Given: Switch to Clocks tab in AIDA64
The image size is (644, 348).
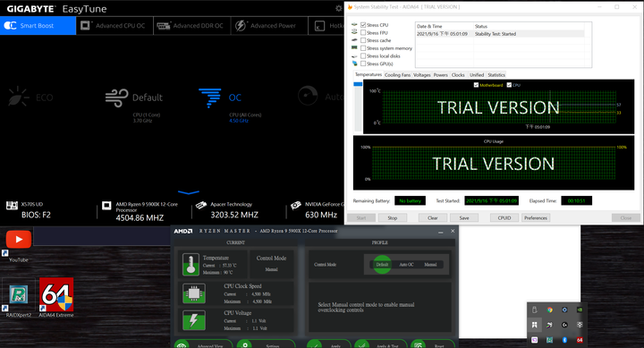Looking at the screenshot, I should pyautogui.click(x=458, y=75).
